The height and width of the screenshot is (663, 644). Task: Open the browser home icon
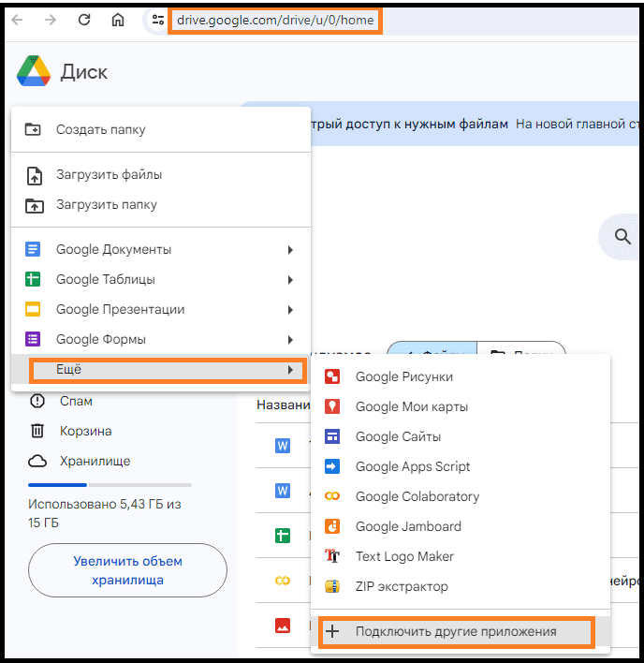[x=118, y=20]
